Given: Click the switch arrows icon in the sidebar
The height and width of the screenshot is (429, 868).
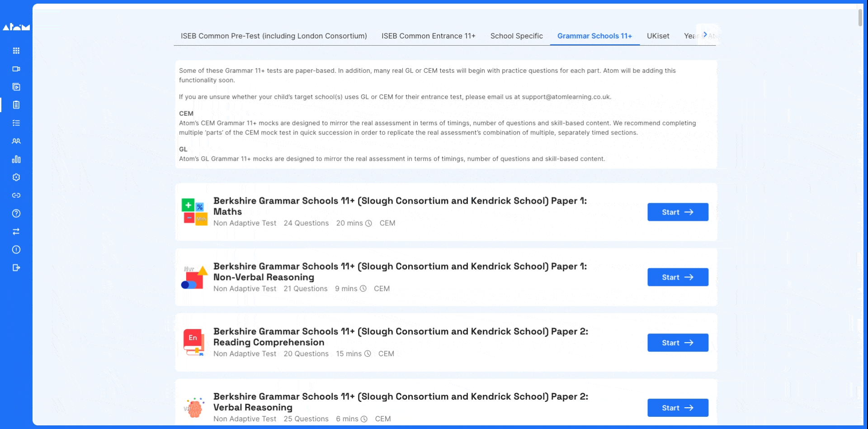Looking at the screenshot, I should click(x=16, y=232).
